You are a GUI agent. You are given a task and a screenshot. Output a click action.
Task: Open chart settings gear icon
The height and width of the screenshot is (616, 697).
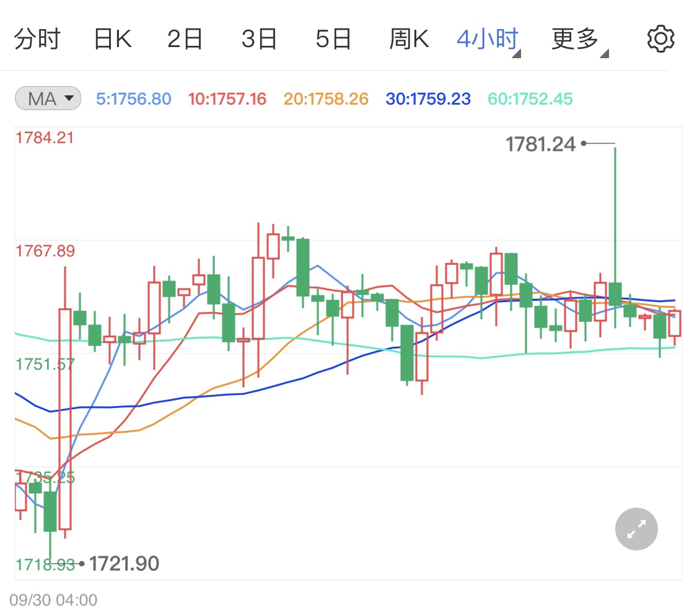click(x=660, y=38)
